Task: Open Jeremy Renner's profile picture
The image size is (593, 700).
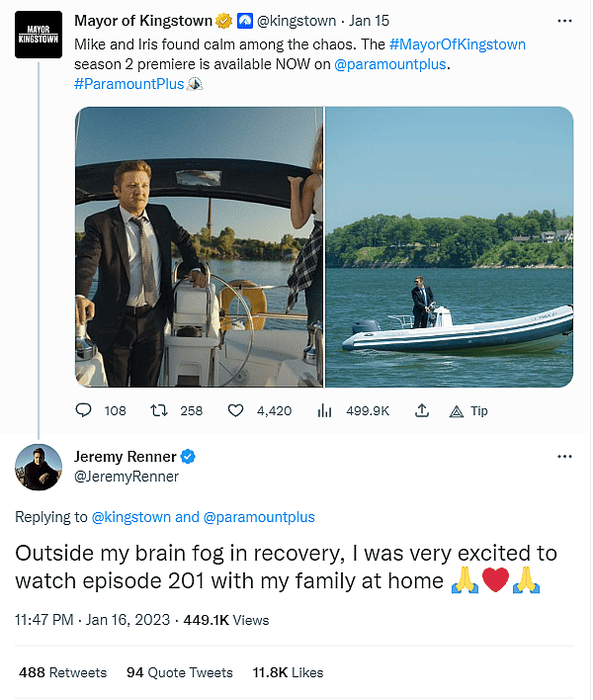Action: tap(39, 466)
